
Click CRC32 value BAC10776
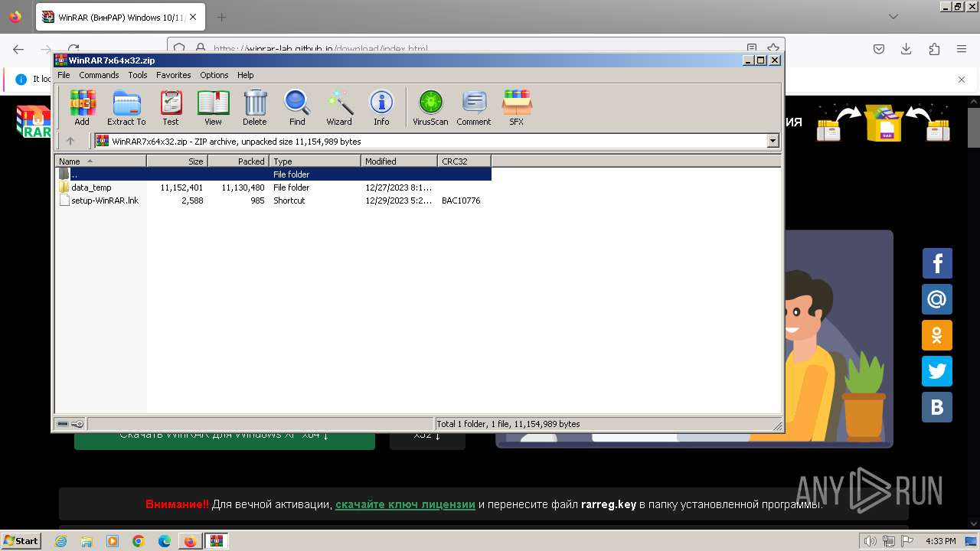[x=461, y=201]
